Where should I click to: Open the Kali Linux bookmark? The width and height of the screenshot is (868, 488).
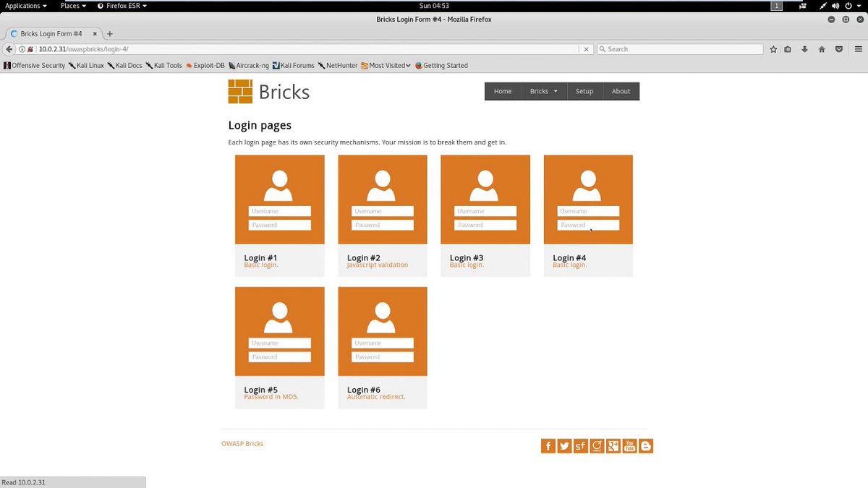tap(86, 65)
